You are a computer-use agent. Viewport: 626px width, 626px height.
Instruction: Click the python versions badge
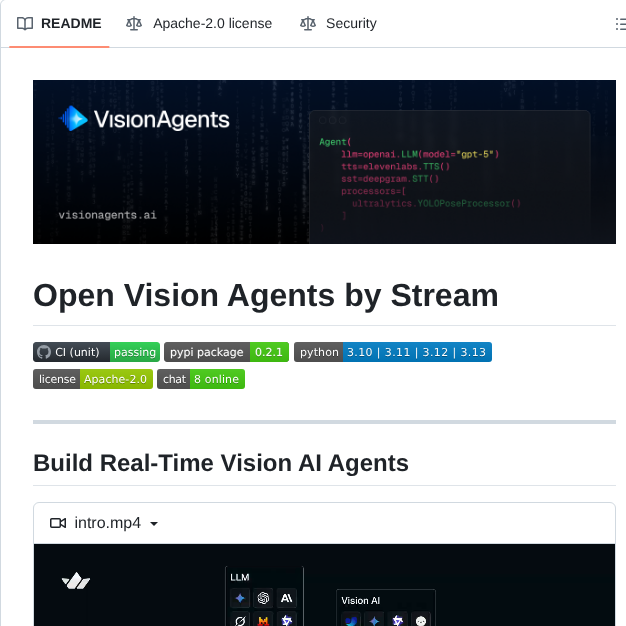pyautogui.click(x=393, y=352)
